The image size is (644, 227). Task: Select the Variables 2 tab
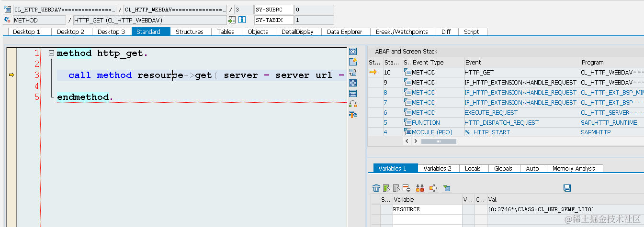click(438, 168)
